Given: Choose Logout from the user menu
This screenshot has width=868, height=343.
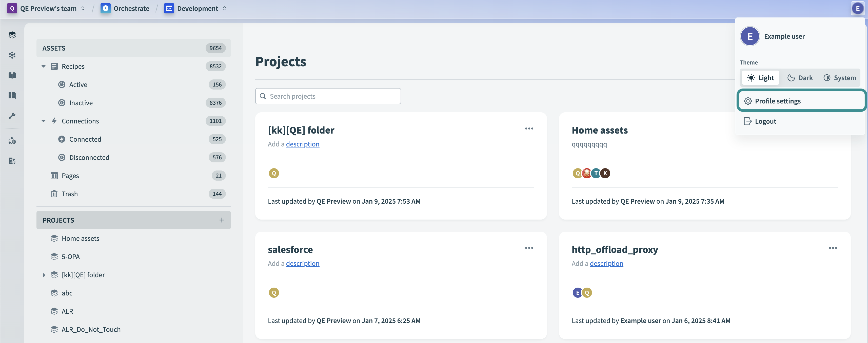Looking at the screenshot, I should (x=765, y=121).
